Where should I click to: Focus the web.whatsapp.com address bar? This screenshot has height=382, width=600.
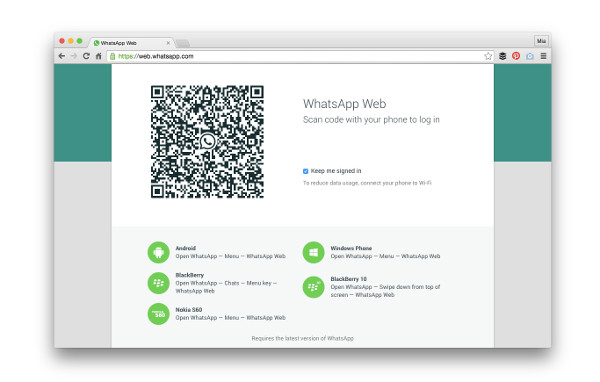tap(300, 56)
